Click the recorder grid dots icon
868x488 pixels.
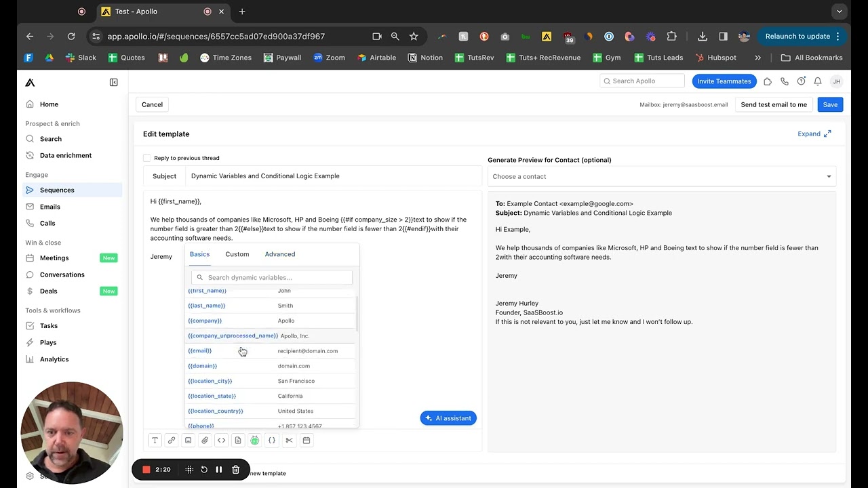coord(189,470)
